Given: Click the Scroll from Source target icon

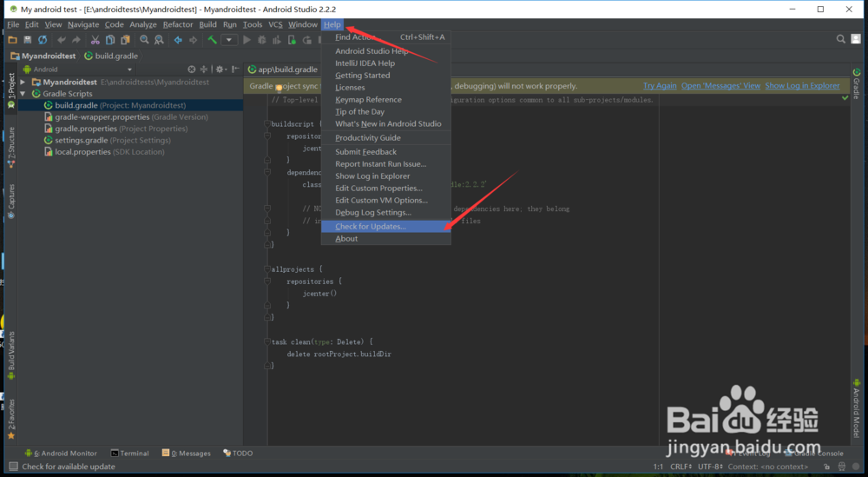Looking at the screenshot, I should point(192,70).
